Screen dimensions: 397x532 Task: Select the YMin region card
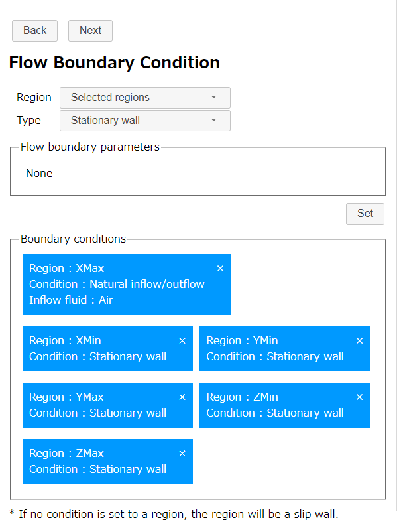[285, 349]
